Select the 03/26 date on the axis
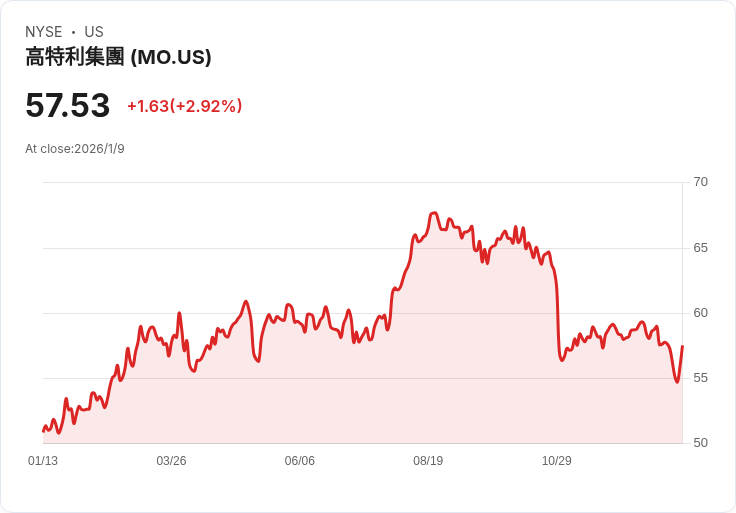The image size is (736, 513). 171,461
